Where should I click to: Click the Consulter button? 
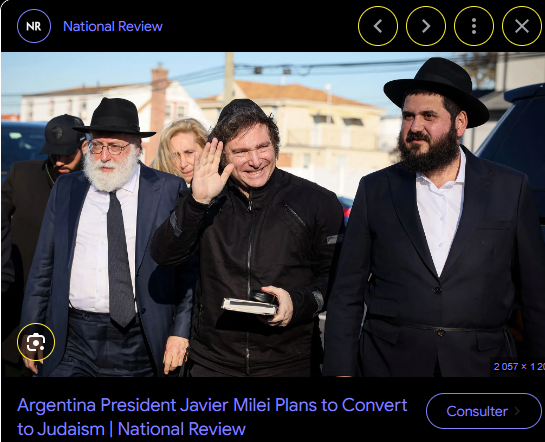[x=483, y=411]
